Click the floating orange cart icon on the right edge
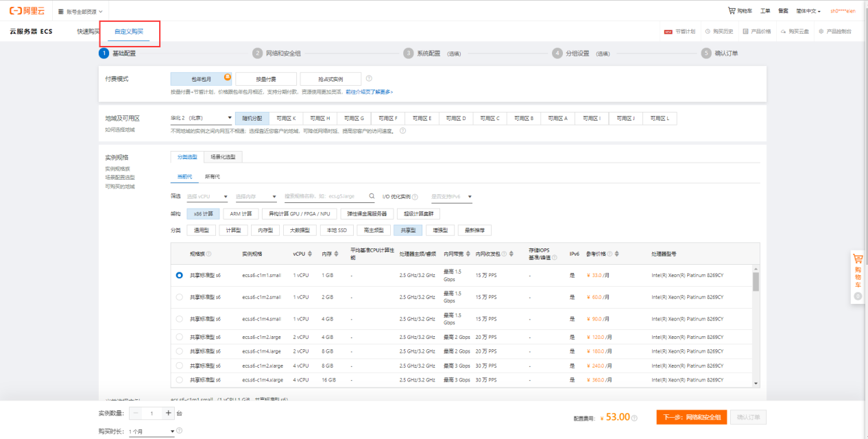Viewport: 868px width, 439px height. pyautogui.click(x=857, y=260)
